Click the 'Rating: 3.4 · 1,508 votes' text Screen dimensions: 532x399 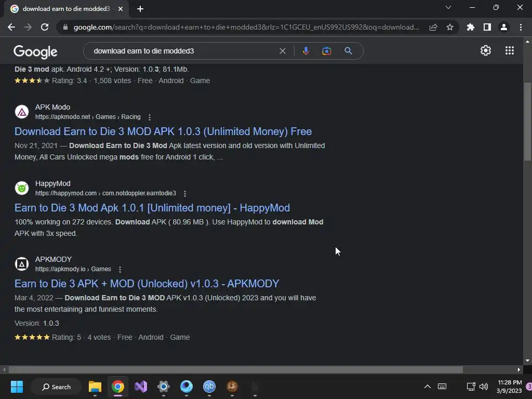tap(91, 81)
